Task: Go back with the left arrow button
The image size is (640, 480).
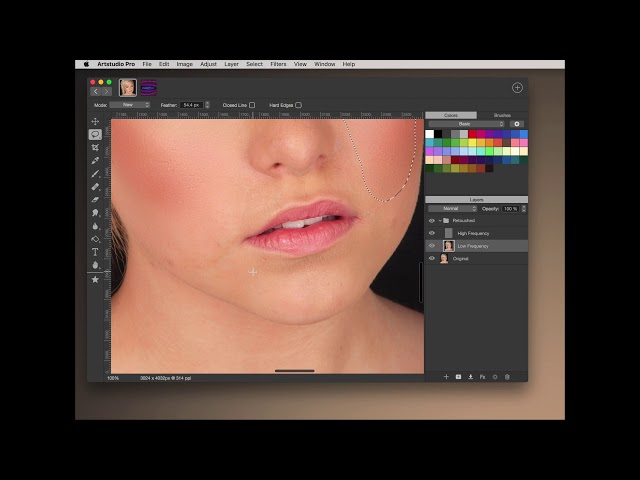Action: (96, 91)
